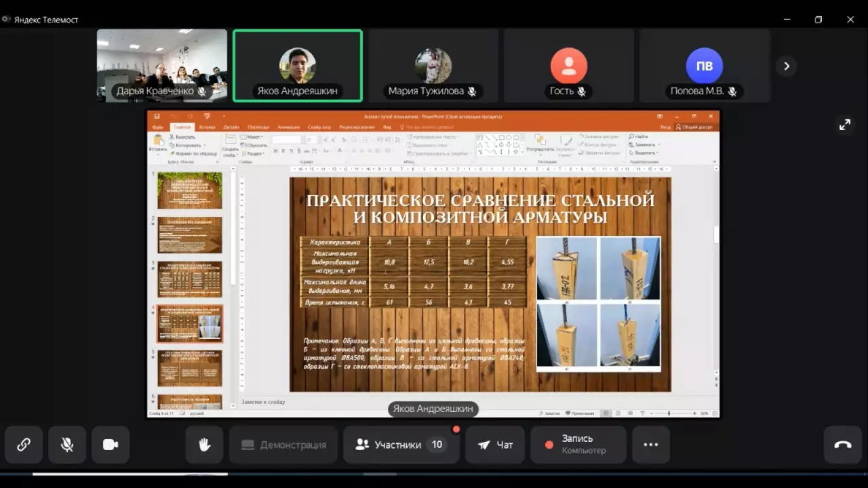
Task: Toggle the camera on or off
Action: pyautogui.click(x=111, y=445)
